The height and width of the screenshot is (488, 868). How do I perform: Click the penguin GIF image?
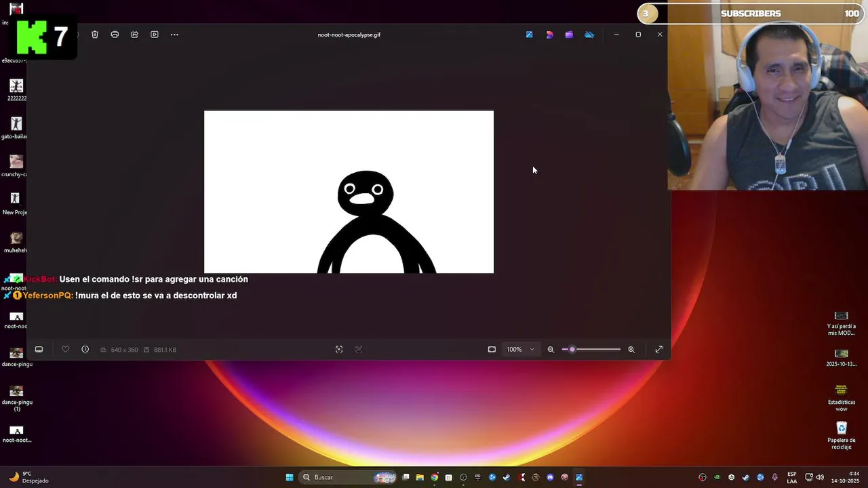tap(349, 192)
